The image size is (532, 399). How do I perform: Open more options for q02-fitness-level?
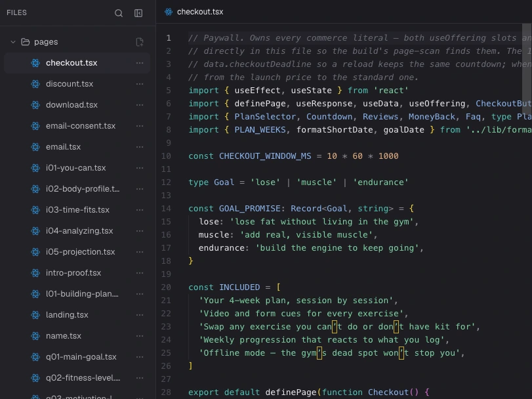[140, 378]
